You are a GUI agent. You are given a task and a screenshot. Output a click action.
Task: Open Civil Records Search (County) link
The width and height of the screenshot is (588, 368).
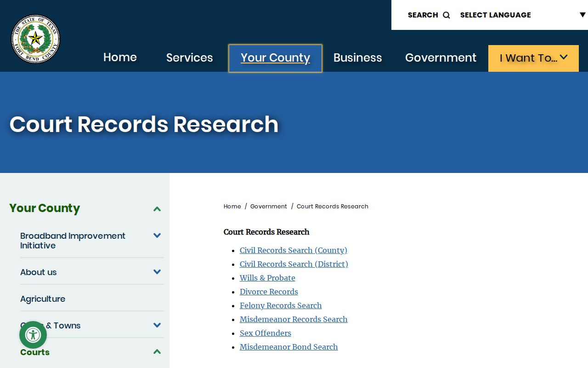294,250
